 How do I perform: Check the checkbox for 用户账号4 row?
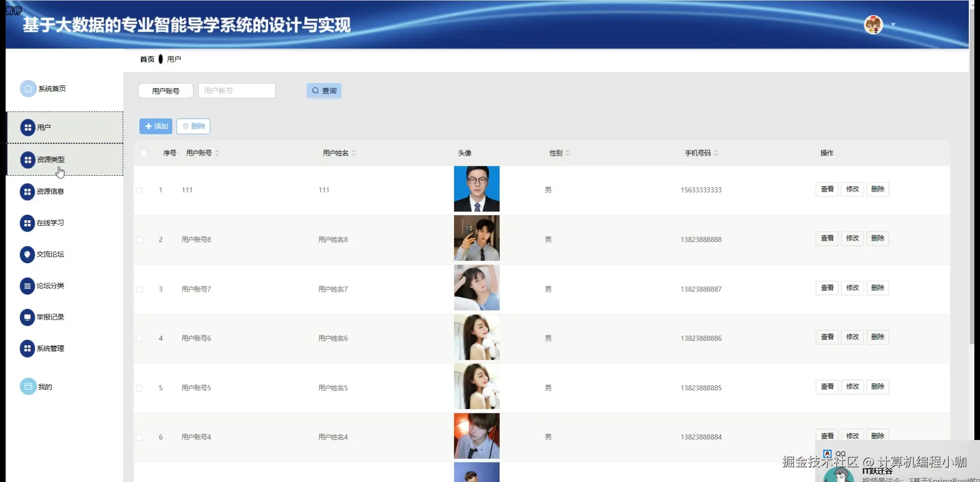pyautogui.click(x=139, y=437)
